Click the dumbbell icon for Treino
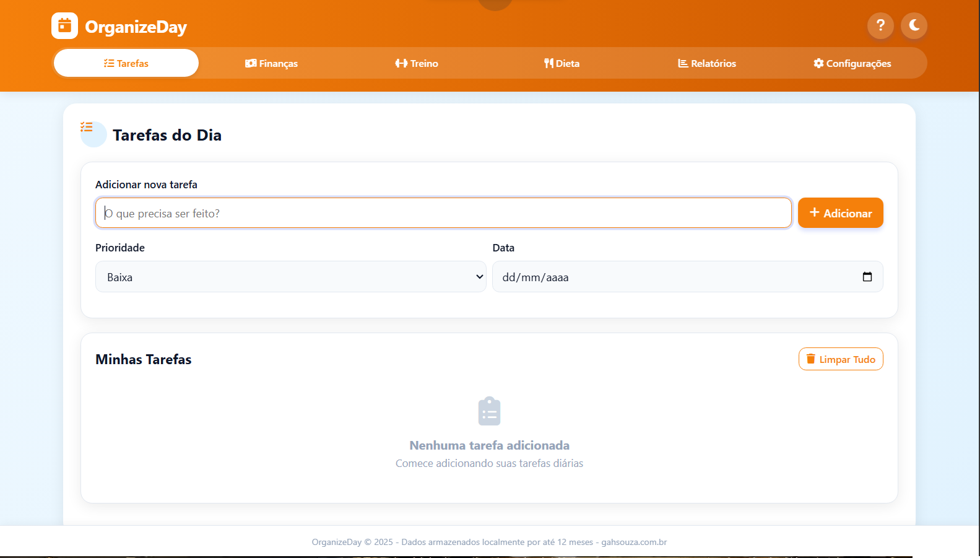Screen dimensions: 980x558 (401, 63)
